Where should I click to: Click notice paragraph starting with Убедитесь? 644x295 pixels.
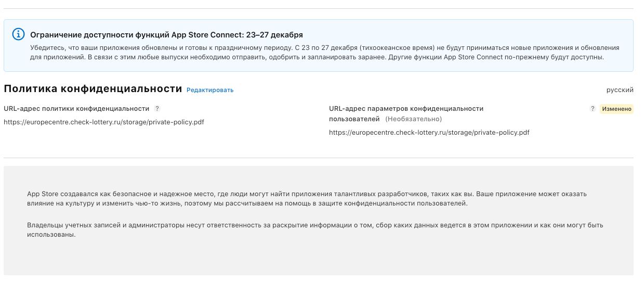[x=325, y=53]
